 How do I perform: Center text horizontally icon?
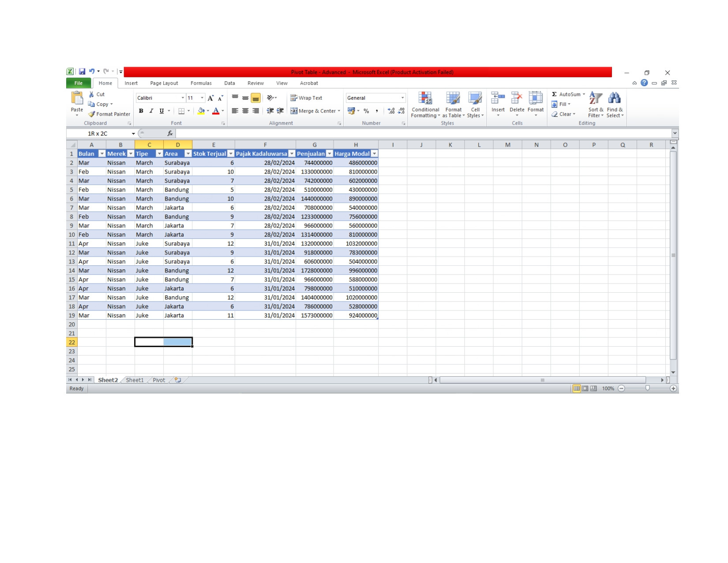click(245, 111)
